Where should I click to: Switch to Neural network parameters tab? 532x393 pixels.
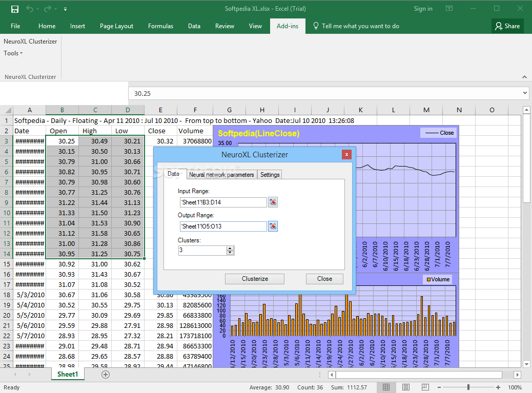click(221, 175)
